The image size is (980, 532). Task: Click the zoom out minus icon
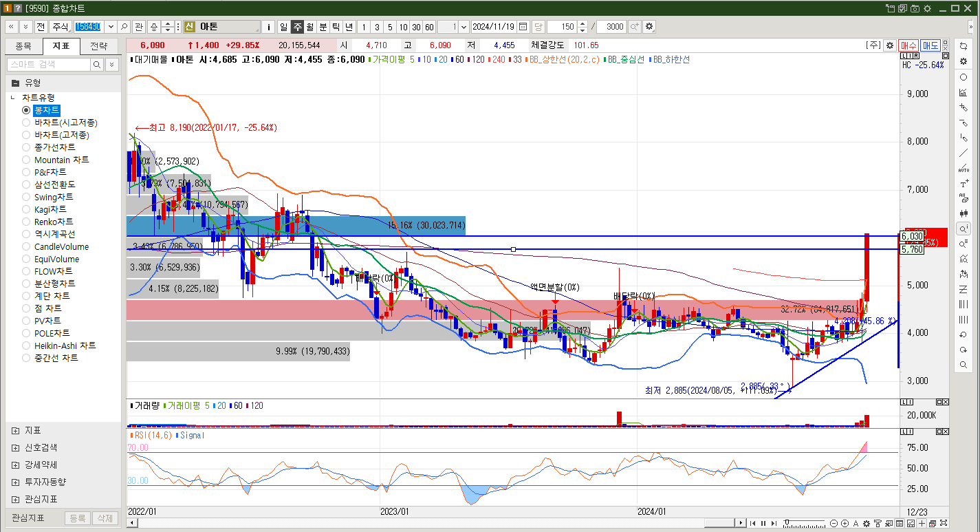(x=834, y=523)
